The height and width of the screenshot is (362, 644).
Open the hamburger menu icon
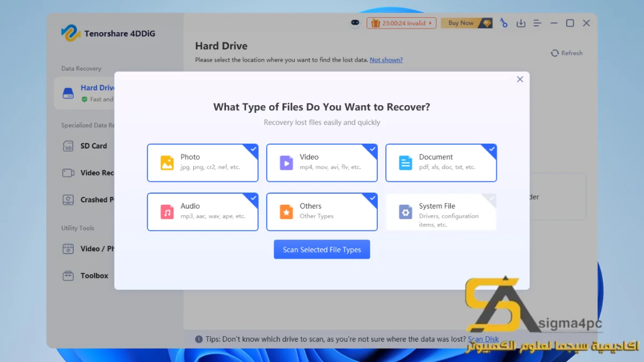click(x=537, y=23)
